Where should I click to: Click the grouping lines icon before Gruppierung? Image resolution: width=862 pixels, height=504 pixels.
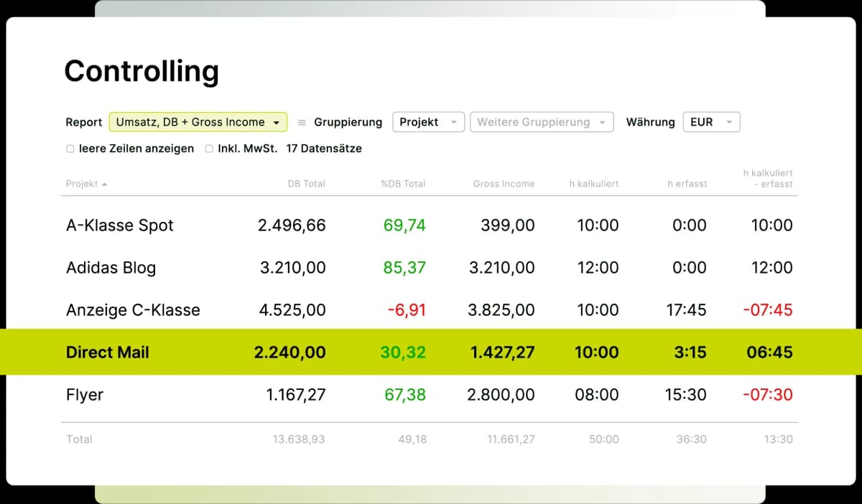point(302,122)
